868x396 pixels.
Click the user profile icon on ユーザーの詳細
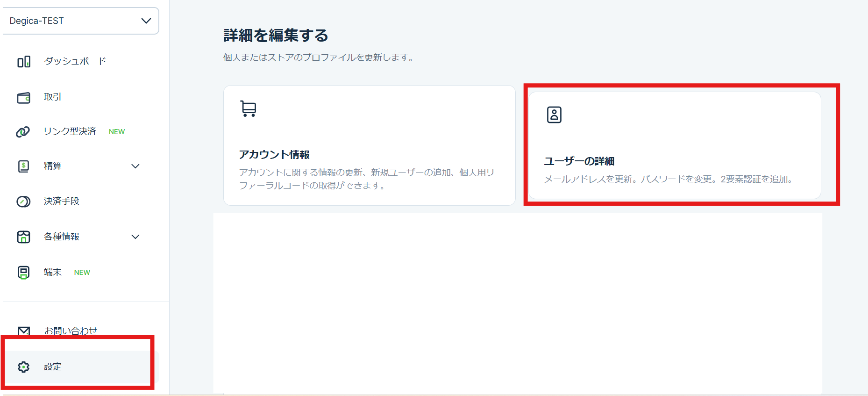coord(554,115)
